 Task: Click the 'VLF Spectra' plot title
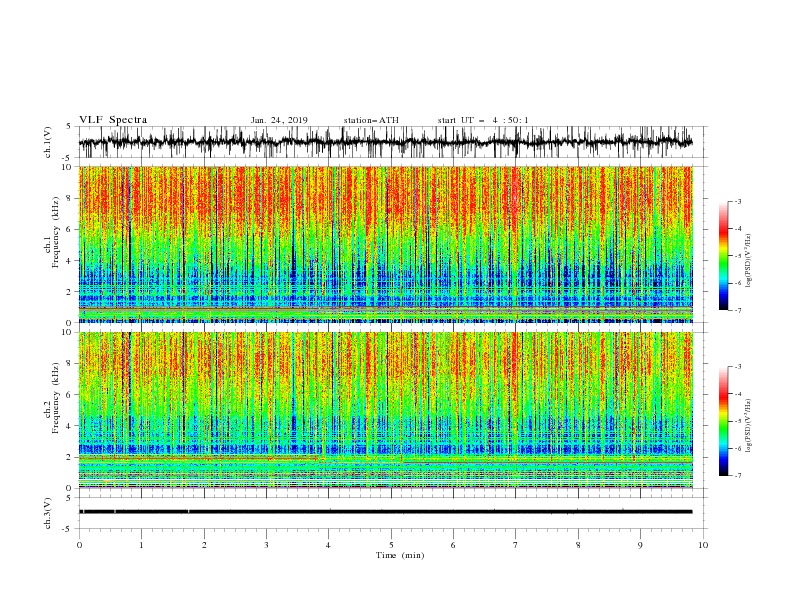point(113,120)
